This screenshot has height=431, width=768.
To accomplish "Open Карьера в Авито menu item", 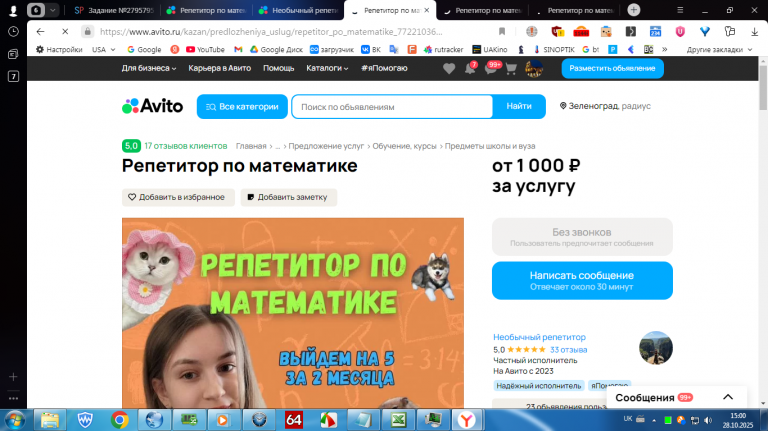I will click(x=219, y=68).
